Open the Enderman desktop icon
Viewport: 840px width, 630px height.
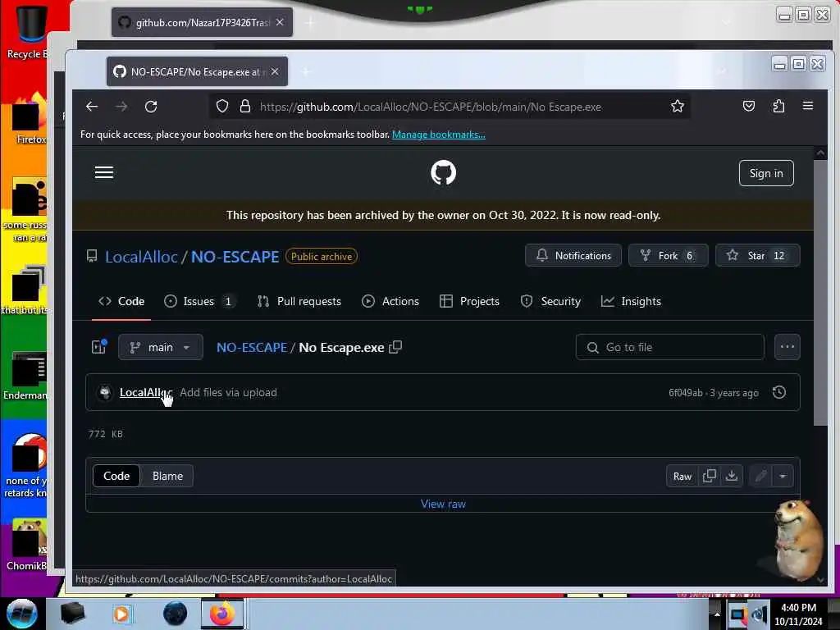(27, 376)
